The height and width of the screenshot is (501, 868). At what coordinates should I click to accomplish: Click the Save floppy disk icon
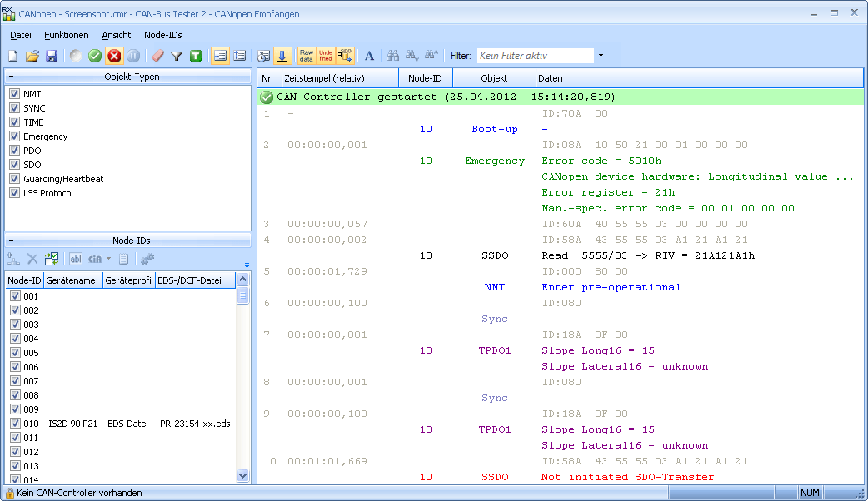coord(52,56)
